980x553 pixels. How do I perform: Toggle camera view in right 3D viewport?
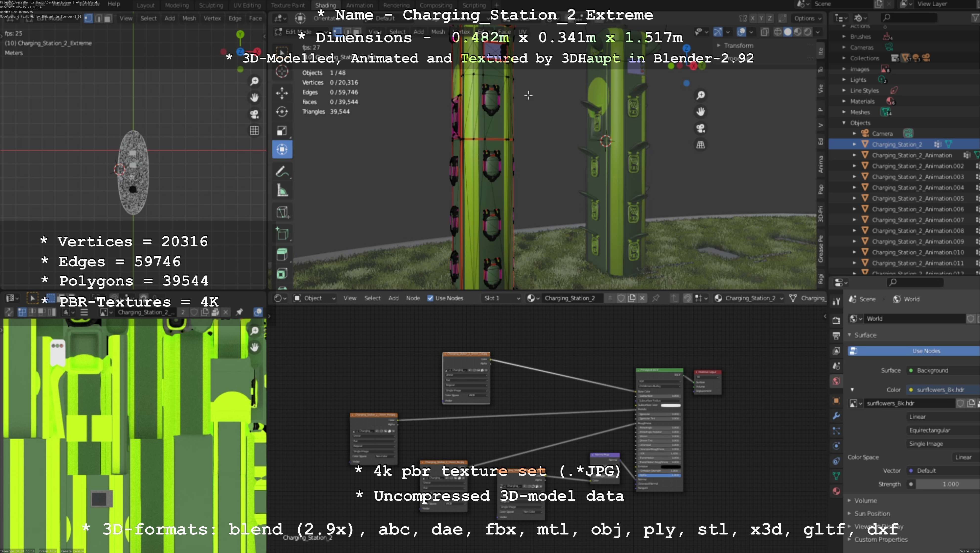point(700,128)
